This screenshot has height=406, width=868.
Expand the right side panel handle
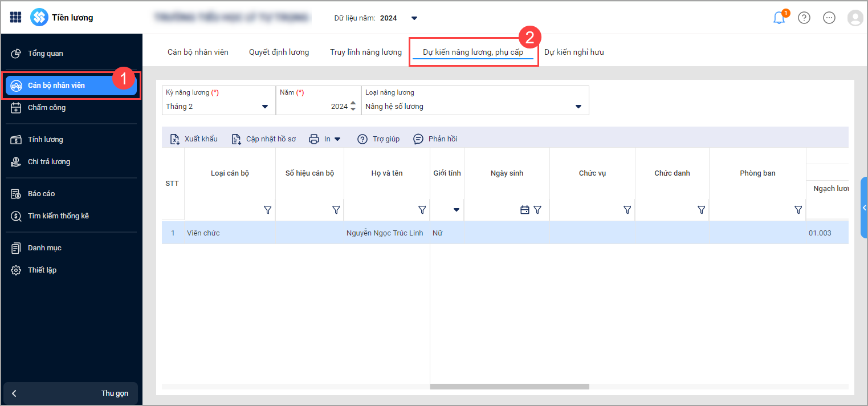pyautogui.click(x=865, y=208)
